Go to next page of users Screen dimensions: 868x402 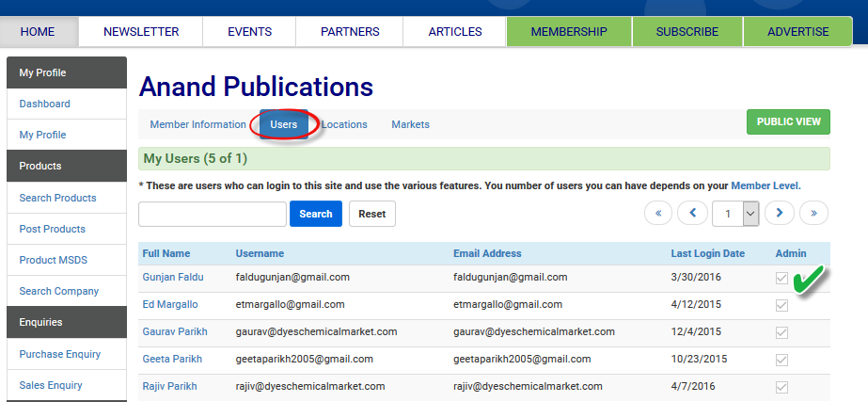point(780,213)
